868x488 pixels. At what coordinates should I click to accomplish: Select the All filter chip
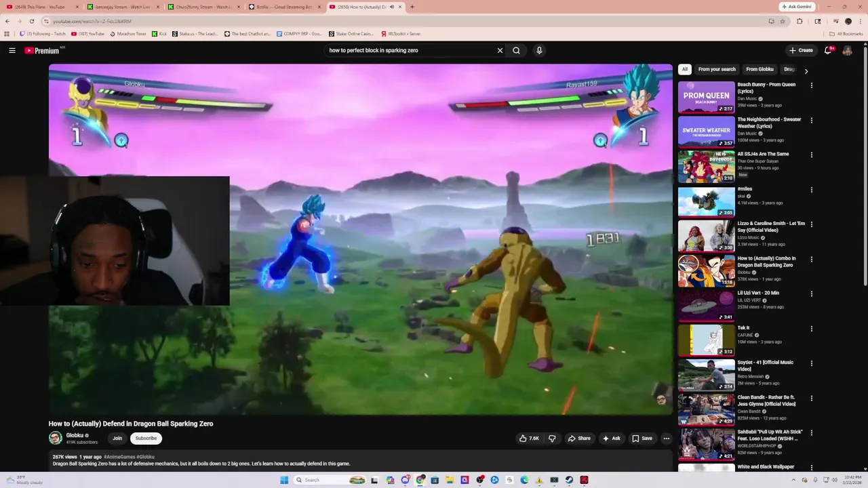(x=685, y=69)
